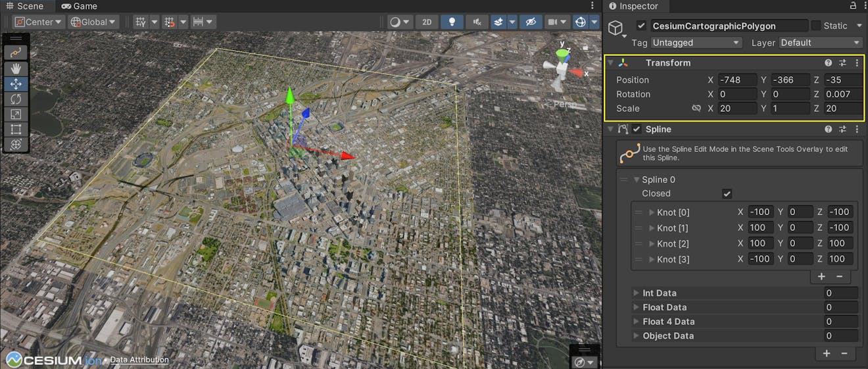Select the Spline edit tool
Viewport: 868px width, 369px height.
(x=15, y=53)
